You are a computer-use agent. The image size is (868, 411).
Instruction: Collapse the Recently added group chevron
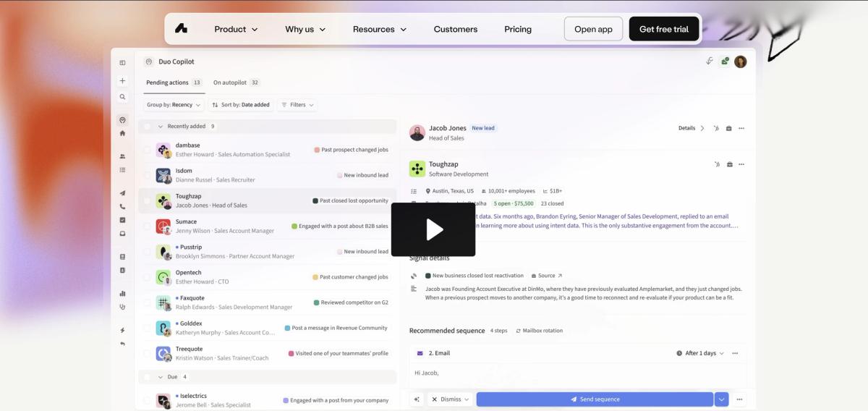point(161,126)
